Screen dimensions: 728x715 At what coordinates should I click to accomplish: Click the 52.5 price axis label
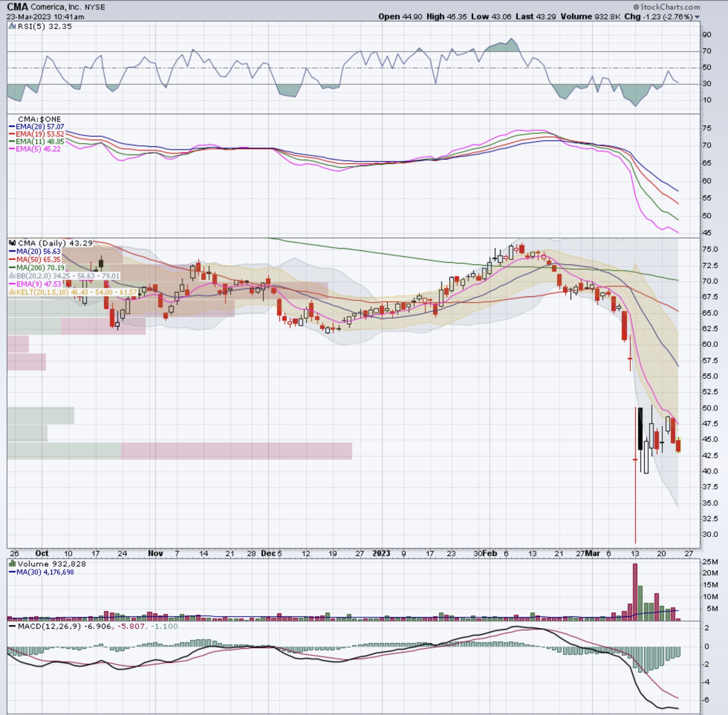[x=709, y=392]
